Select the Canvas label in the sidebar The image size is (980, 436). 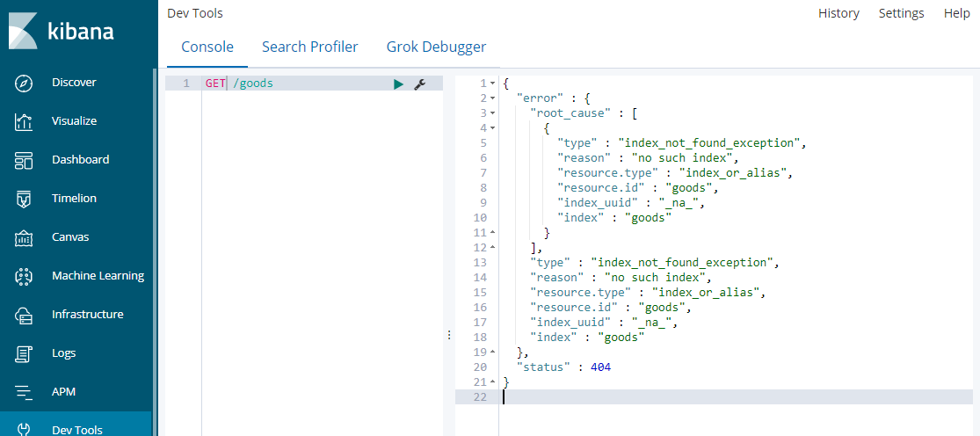pos(70,237)
